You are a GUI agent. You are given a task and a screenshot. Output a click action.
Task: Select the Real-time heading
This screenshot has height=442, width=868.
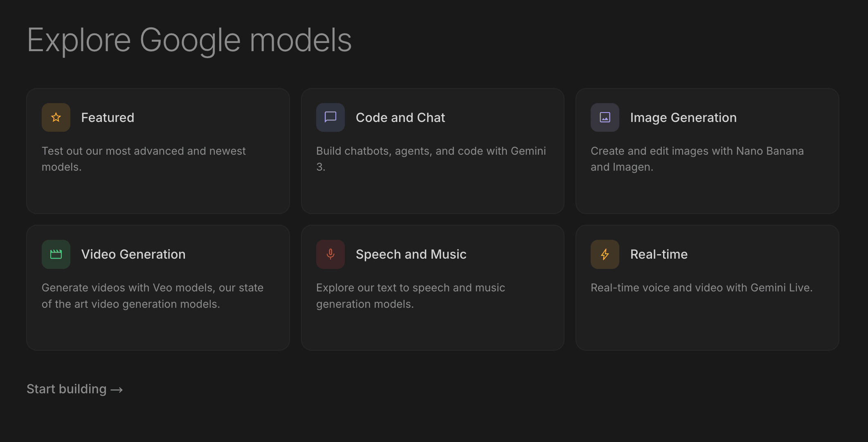click(x=659, y=254)
